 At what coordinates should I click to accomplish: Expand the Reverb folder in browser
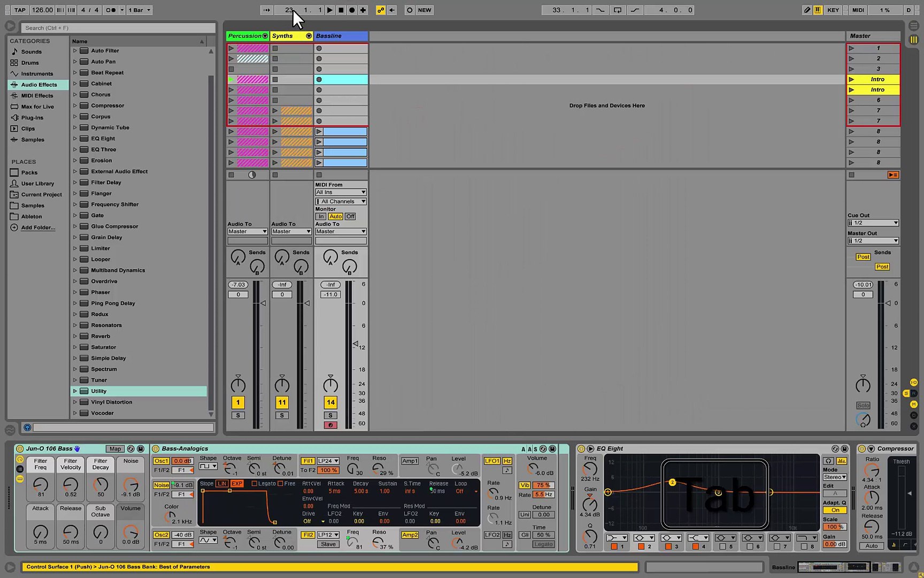(75, 337)
